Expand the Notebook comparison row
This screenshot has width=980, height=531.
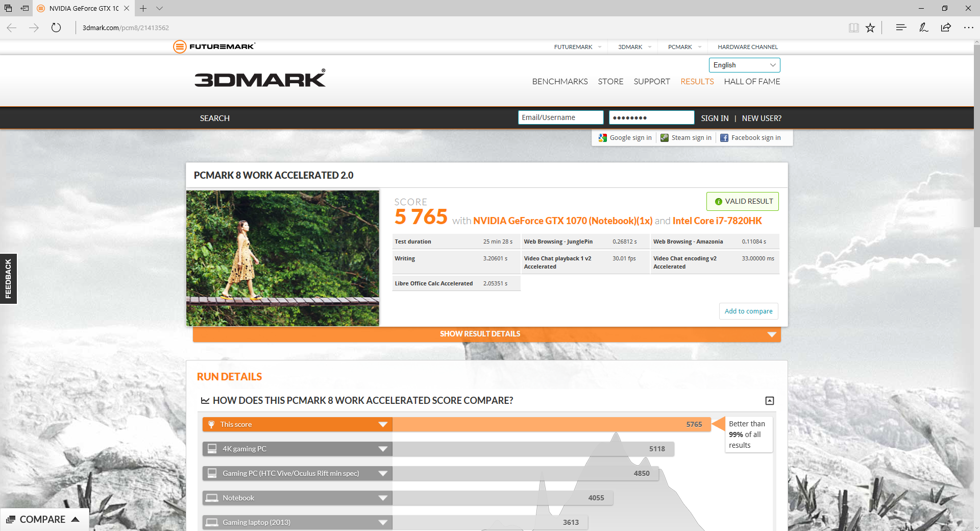pyautogui.click(x=383, y=498)
